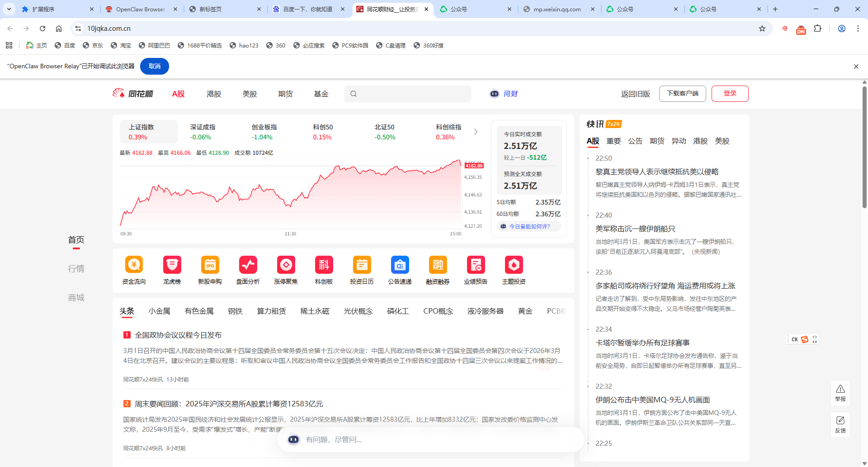Viewport: 868px width, 467px height.
Task: Open the 资金流向 fund flow icon
Action: pyautogui.click(x=134, y=265)
